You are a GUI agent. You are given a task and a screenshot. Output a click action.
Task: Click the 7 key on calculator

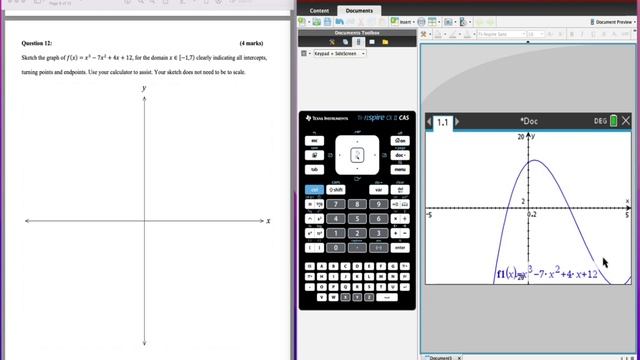point(336,204)
